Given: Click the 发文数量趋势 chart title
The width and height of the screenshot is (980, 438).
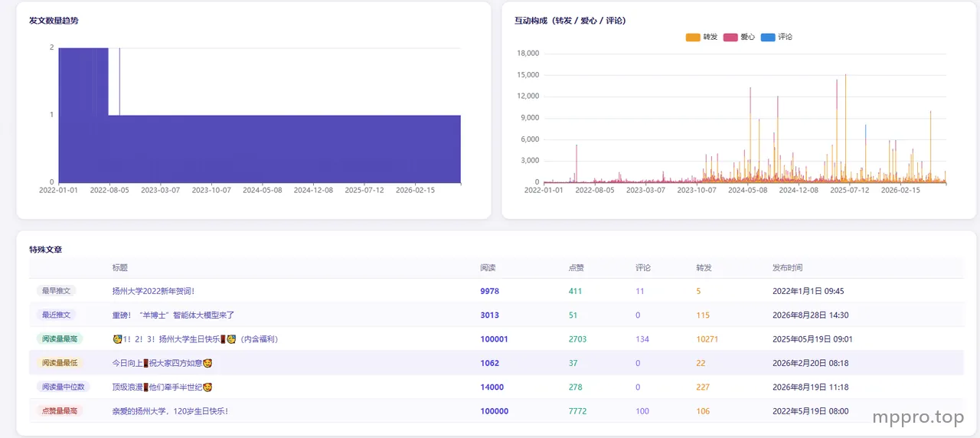Looking at the screenshot, I should [x=54, y=21].
